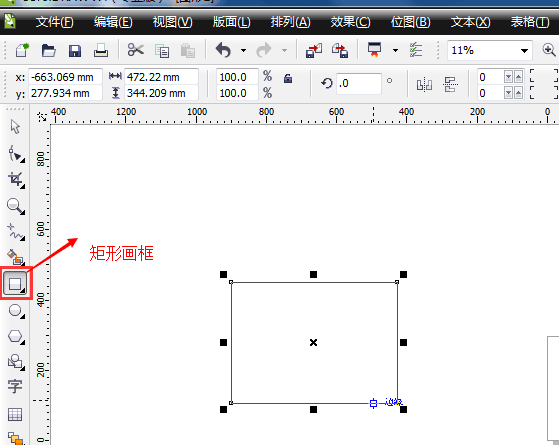Select the Smart Fill tool
The height and width of the screenshot is (445, 559).
pos(16,257)
